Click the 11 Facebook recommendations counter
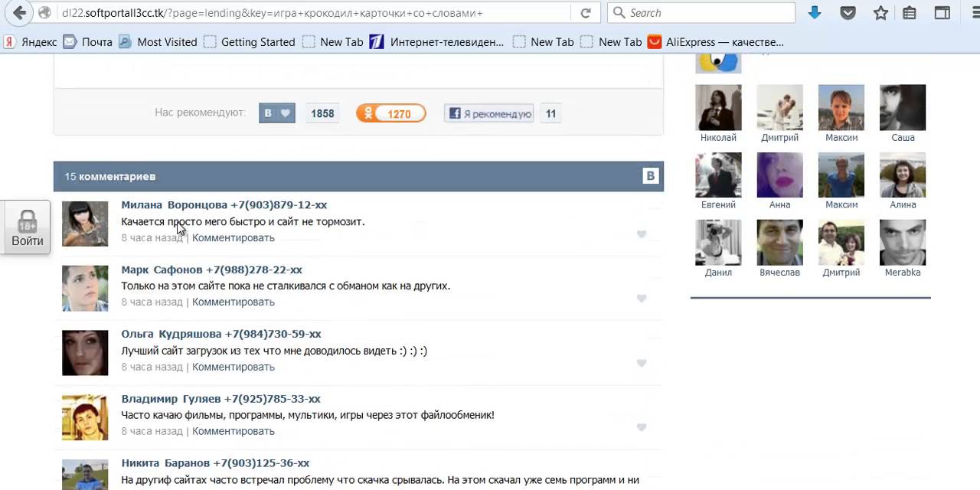 pos(550,113)
